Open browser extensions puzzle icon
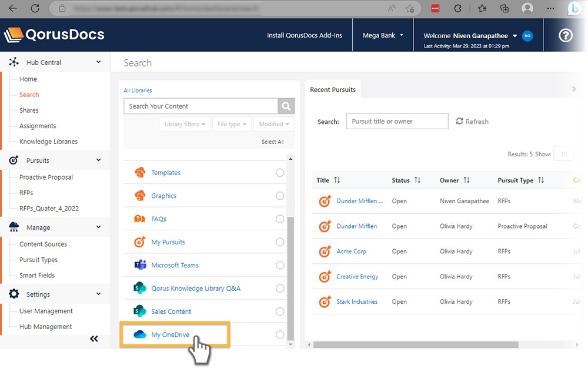The image size is (588, 369). click(457, 8)
